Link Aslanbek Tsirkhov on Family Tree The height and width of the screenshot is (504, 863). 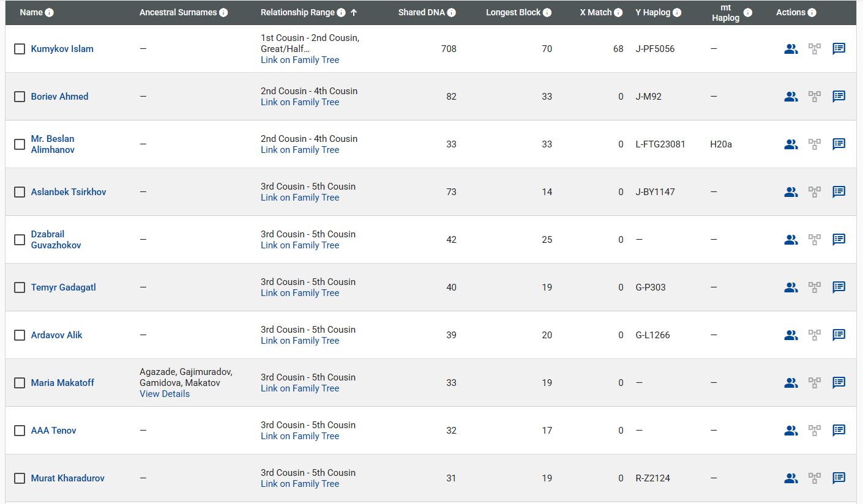(300, 198)
